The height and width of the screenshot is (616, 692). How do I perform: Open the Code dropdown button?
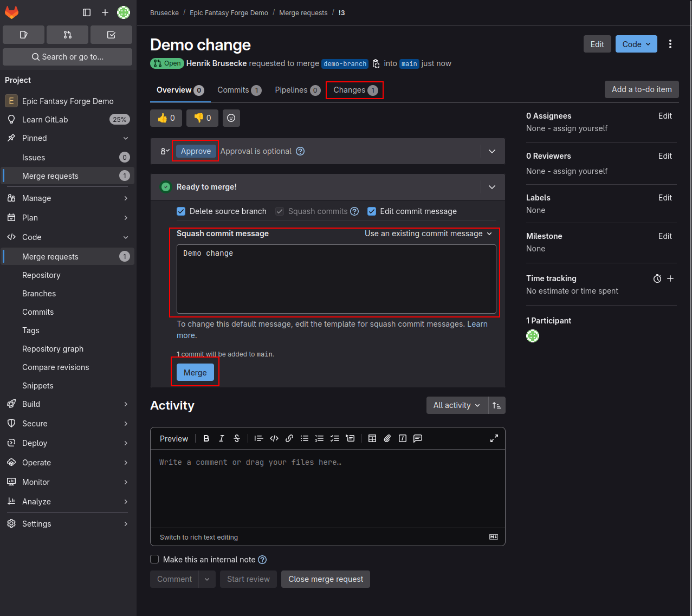pyautogui.click(x=636, y=44)
